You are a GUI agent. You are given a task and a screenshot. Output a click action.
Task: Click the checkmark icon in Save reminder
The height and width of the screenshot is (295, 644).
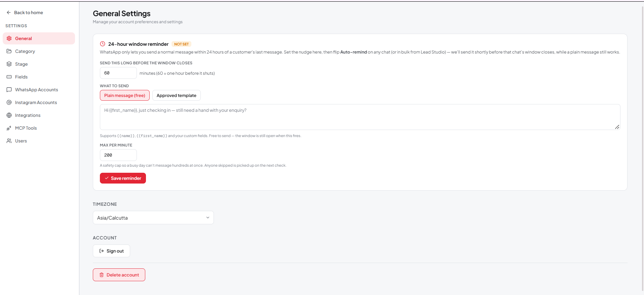click(x=107, y=178)
